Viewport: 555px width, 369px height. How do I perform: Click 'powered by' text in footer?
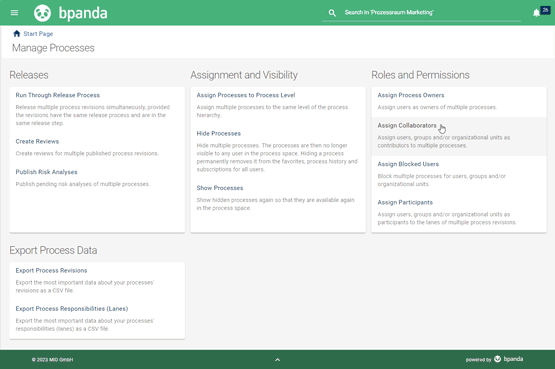point(478,360)
